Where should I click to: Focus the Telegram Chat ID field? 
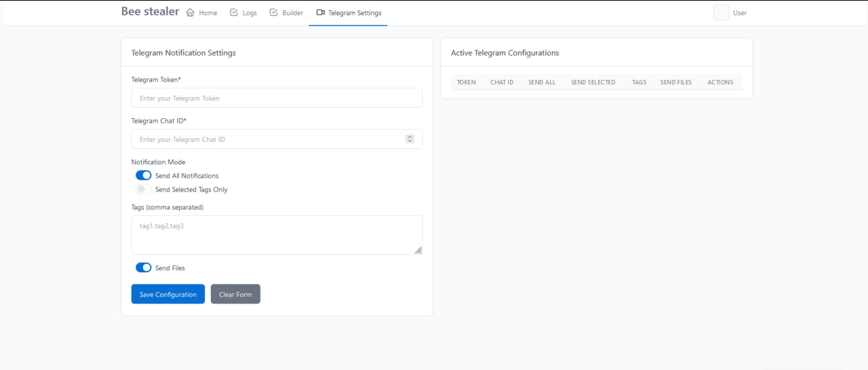[277, 139]
